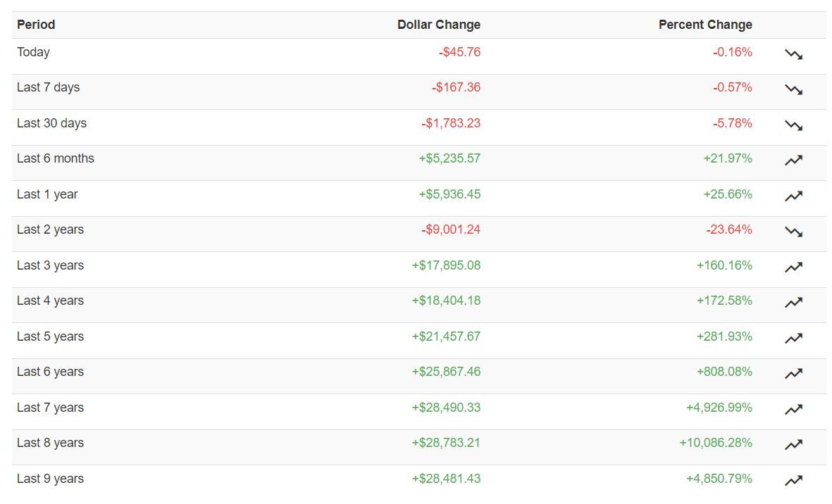Click the +$28,490.33 dollar change value
832x504 pixels.
click(x=446, y=408)
